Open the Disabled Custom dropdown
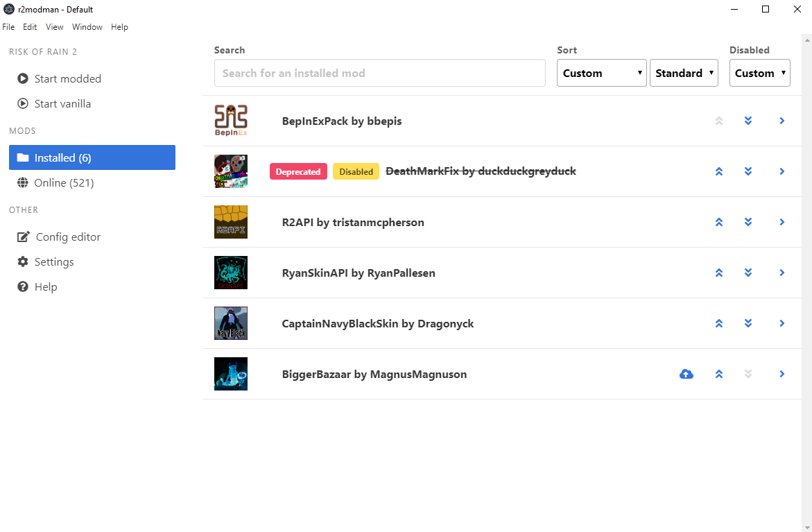812x532 pixels. pos(760,73)
